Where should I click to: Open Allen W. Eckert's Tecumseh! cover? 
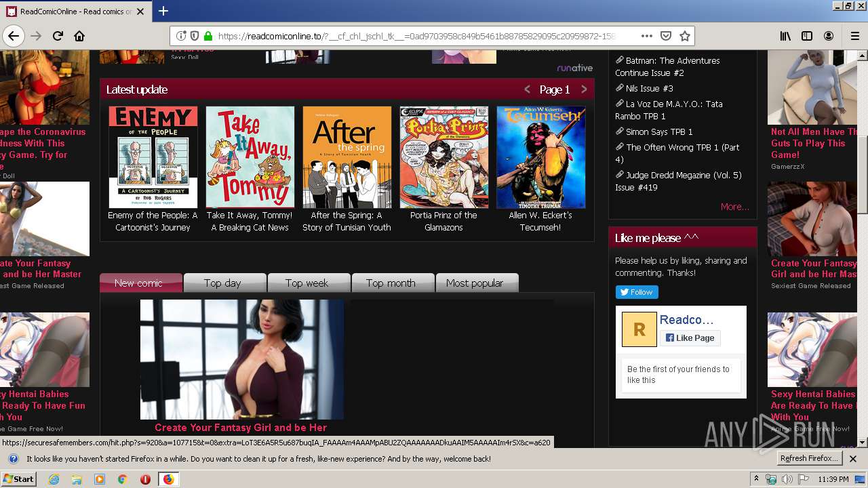[x=541, y=157]
